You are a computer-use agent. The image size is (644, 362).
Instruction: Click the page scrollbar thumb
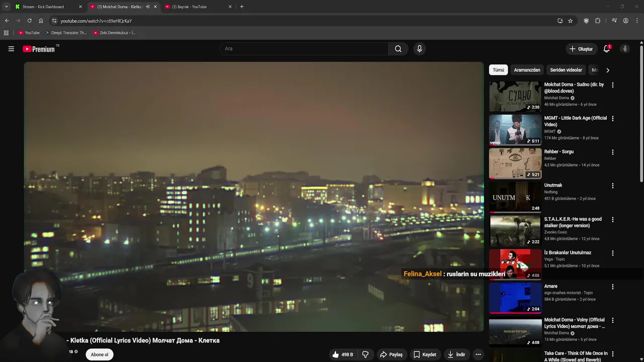(x=641, y=114)
